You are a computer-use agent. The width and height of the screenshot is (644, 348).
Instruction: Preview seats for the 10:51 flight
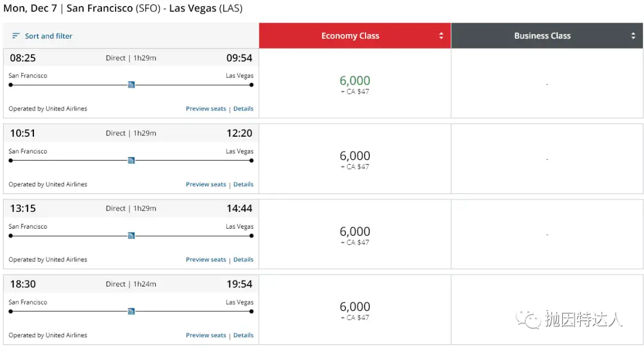[206, 184]
